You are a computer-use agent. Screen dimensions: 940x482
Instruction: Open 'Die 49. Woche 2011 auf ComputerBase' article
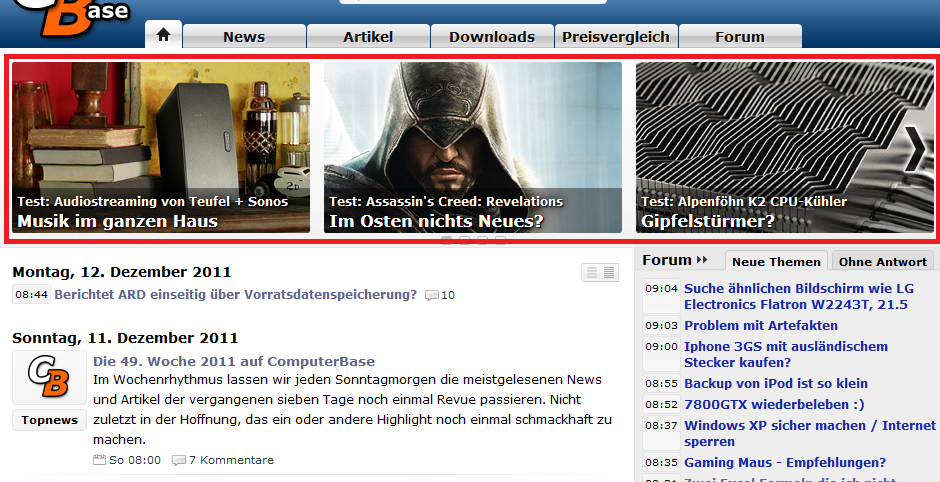click(x=234, y=362)
